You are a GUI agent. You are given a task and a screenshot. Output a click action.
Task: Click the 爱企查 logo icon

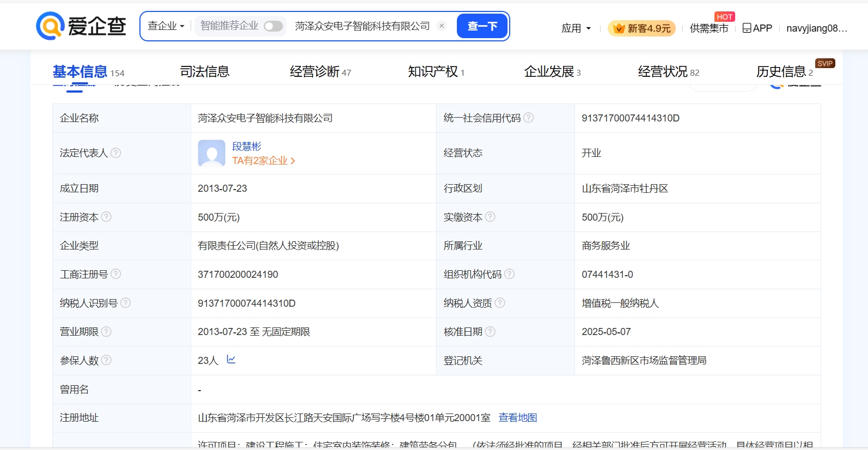pos(51,26)
